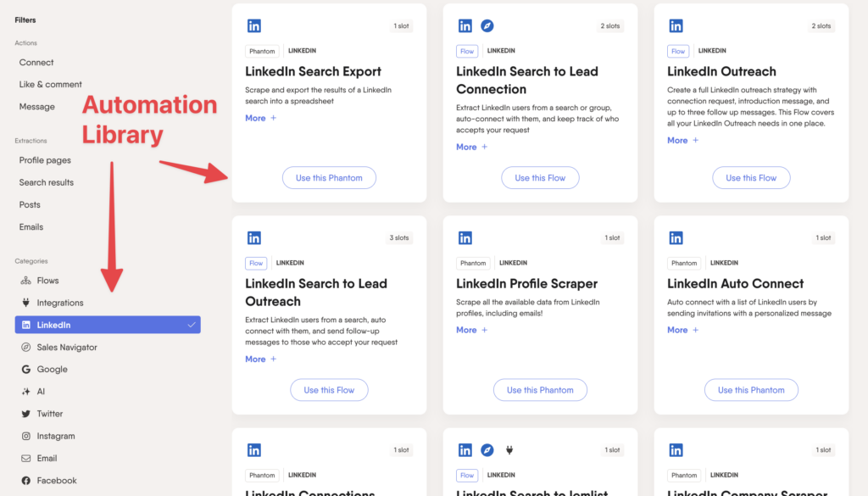This screenshot has height=496, width=868.
Task: Select the Connect action filter
Action: click(36, 63)
